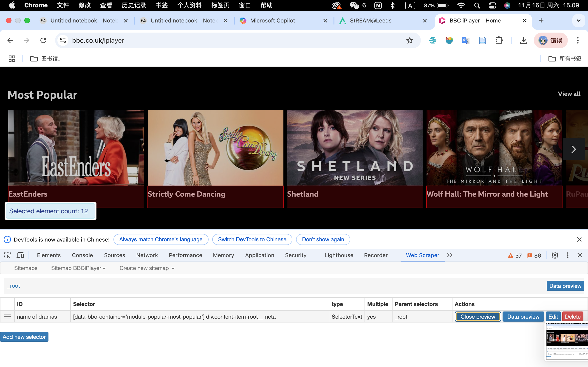Open the Extensions puzzle piece menu

click(x=499, y=40)
